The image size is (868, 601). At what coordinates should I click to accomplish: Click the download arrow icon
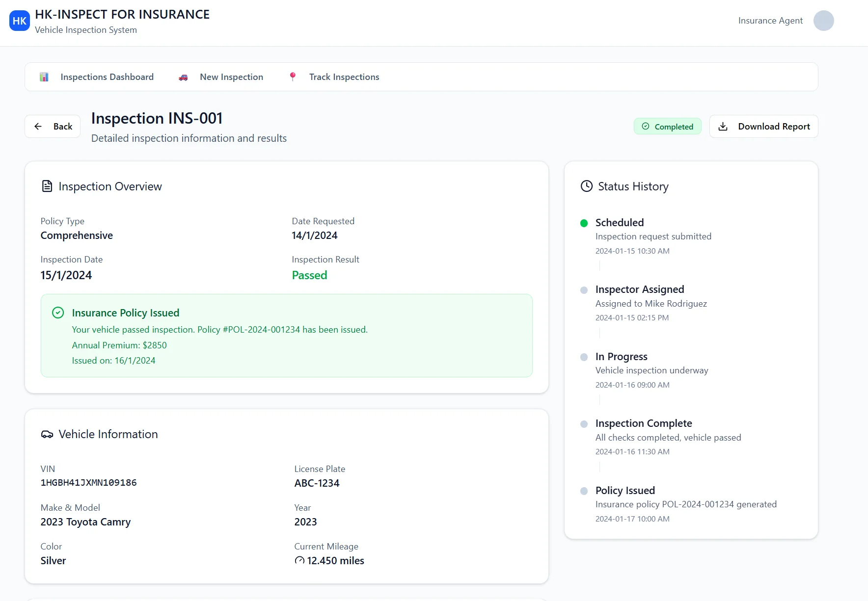pos(723,127)
